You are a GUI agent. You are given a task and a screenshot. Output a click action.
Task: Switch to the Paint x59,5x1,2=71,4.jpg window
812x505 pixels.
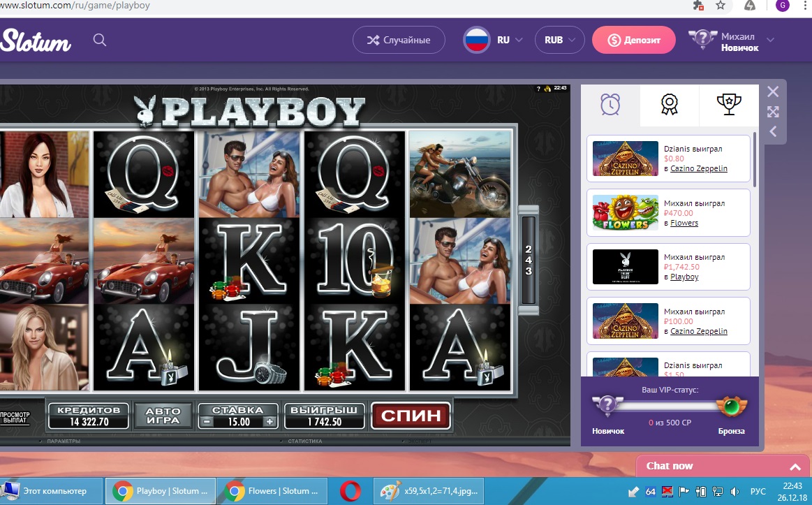[x=429, y=491]
